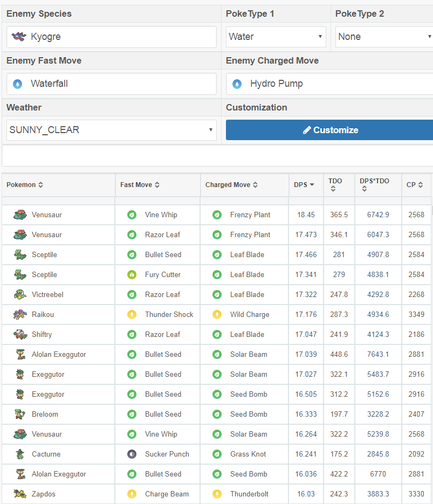Click the 16.241 DPS value
The width and height of the screenshot is (433, 504).
point(306,454)
